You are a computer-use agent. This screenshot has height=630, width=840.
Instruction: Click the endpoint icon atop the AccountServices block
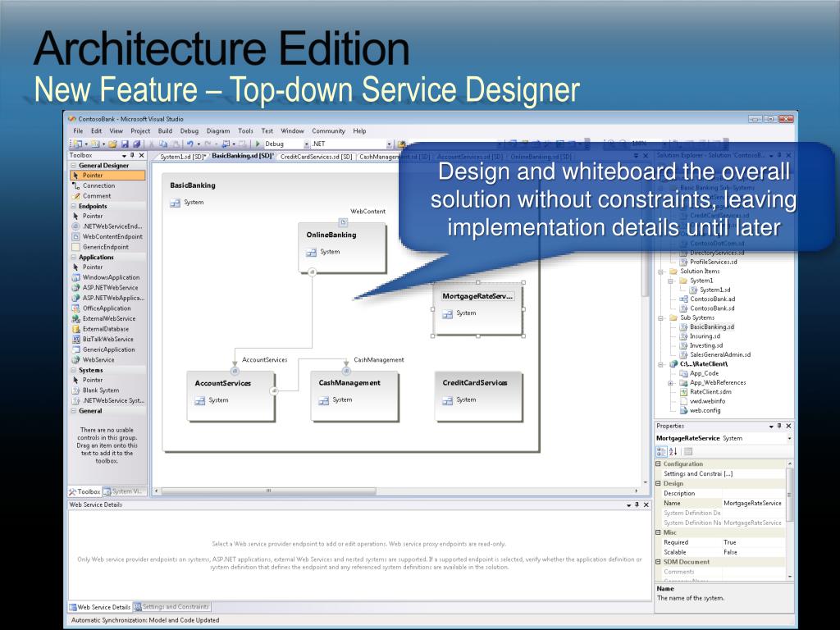[x=234, y=370]
